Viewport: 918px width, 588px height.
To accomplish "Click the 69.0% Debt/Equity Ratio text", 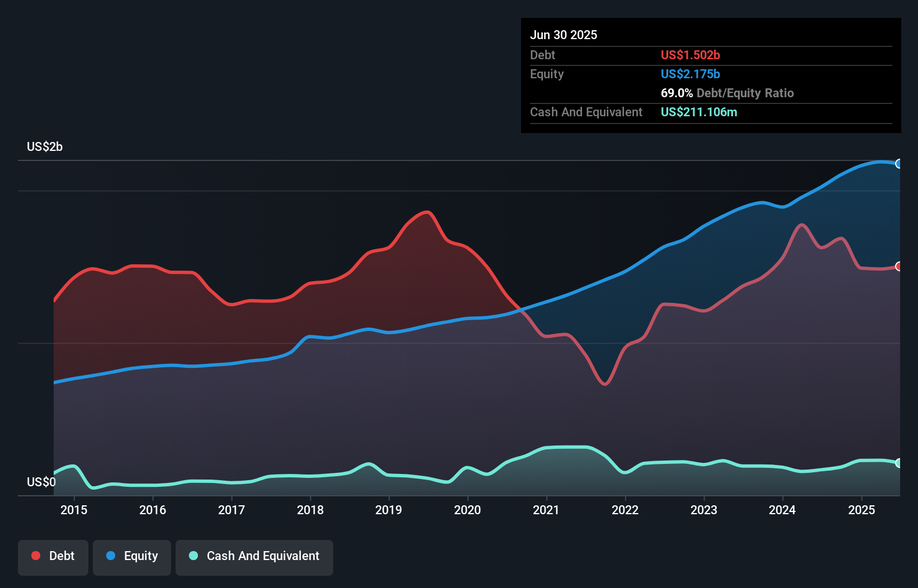I will tap(727, 93).
